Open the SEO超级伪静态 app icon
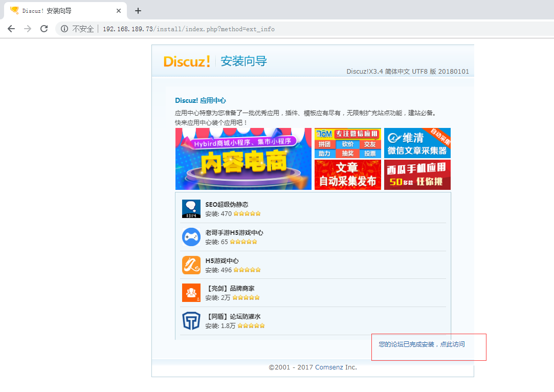Screen dimensions: 554x392 coord(191,209)
